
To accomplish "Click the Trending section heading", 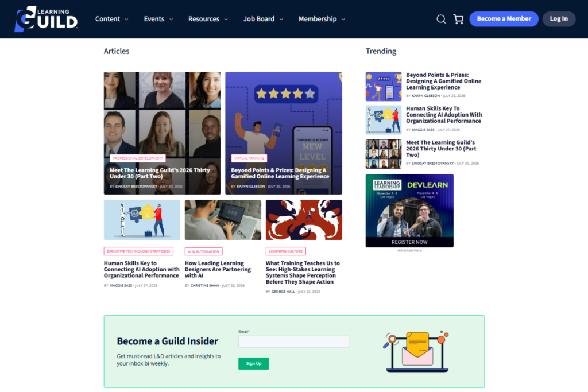I will [x=381, y=51].
